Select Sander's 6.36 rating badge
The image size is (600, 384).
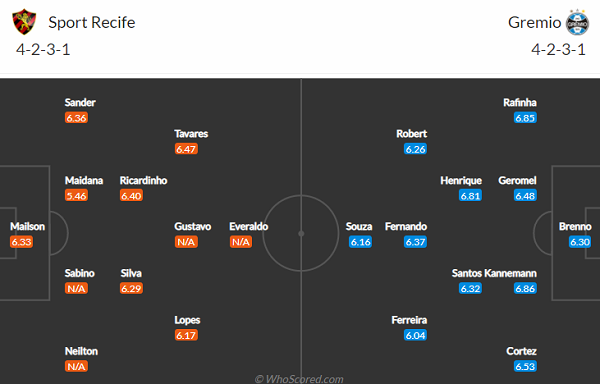point(76,118)
